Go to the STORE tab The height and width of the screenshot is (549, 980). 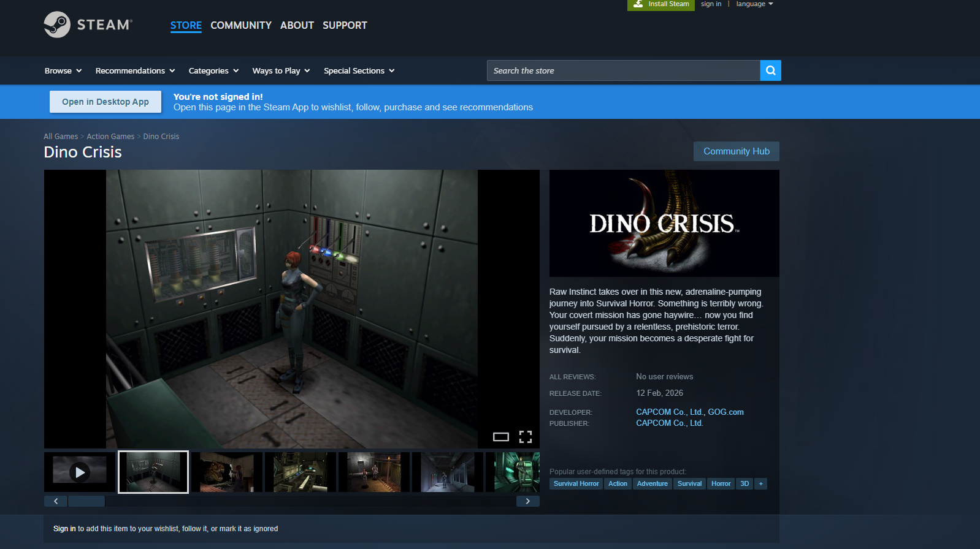click(x=186, y=25)
